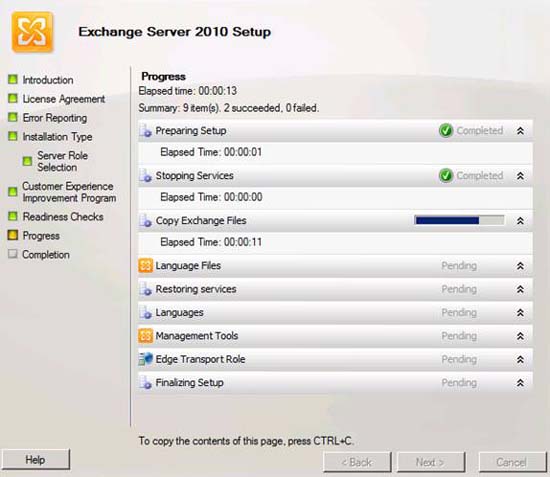Click the empty Completion step indicator box
Image resolution: width=550 pixels, height=477 pixels.
[x=13, y=254]
